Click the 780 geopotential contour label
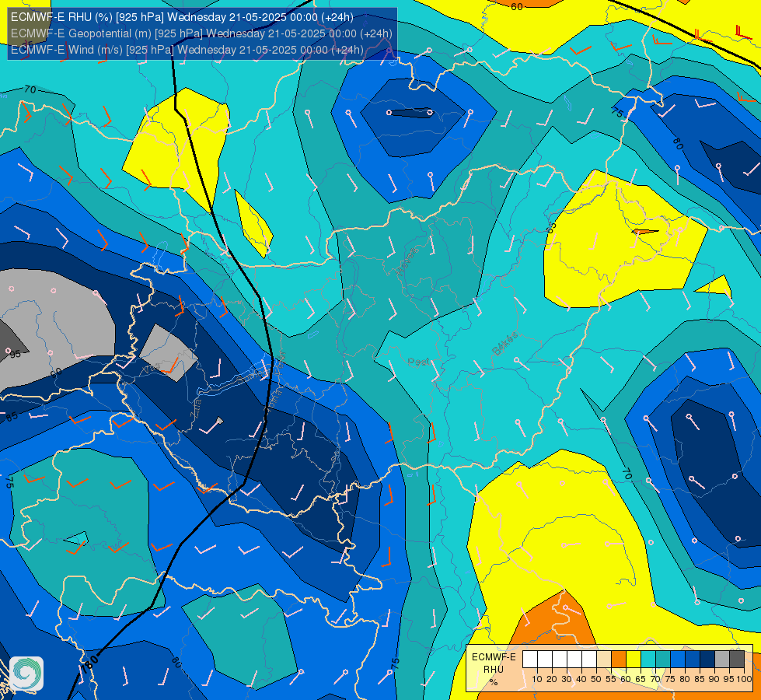761x700 pixels. pyautogui.click(x=90, y=664)
